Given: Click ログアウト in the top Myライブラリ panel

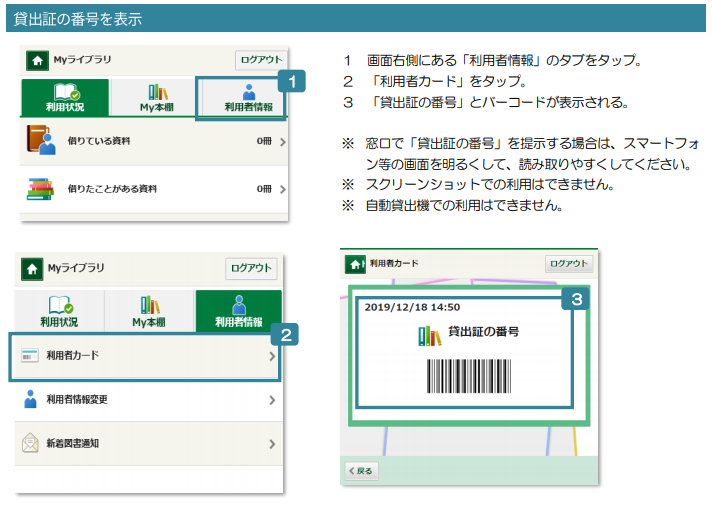Looking at the screenshot, I should pos(261,60).
